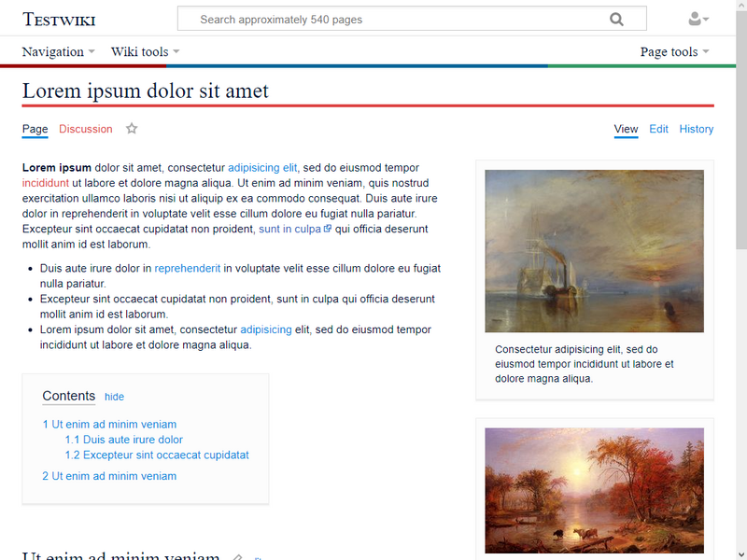Screen dimensions: 747x560
Task: Select the Page tab
Action: [34, 129]
